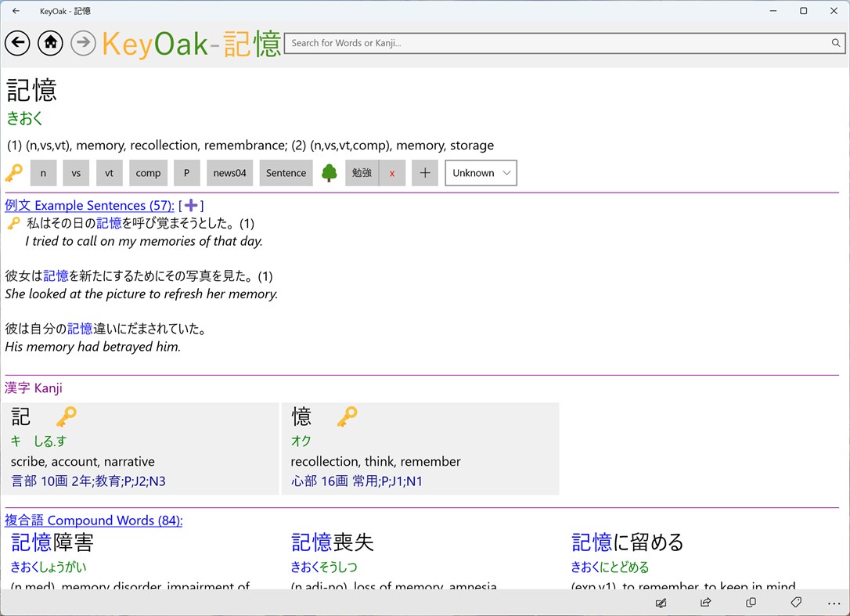Open more options via the ellipsis
Screen dimensions: 850x616
[x=834, y=603]
